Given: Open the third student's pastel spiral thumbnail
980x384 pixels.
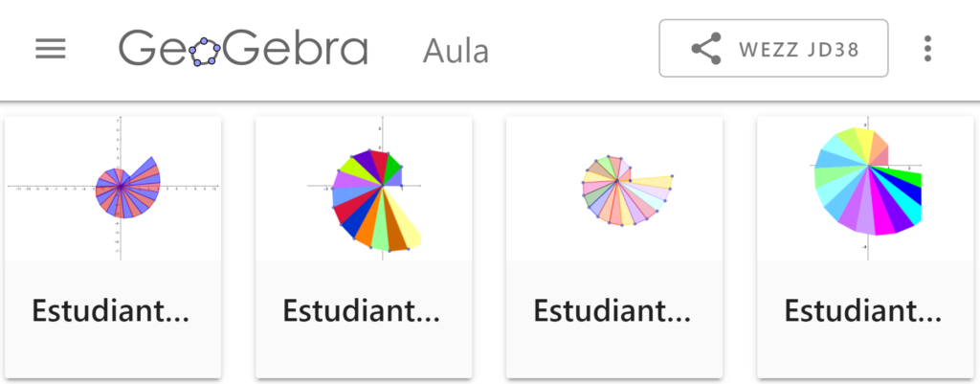Looking at the screenshot, I should [614, 188].
